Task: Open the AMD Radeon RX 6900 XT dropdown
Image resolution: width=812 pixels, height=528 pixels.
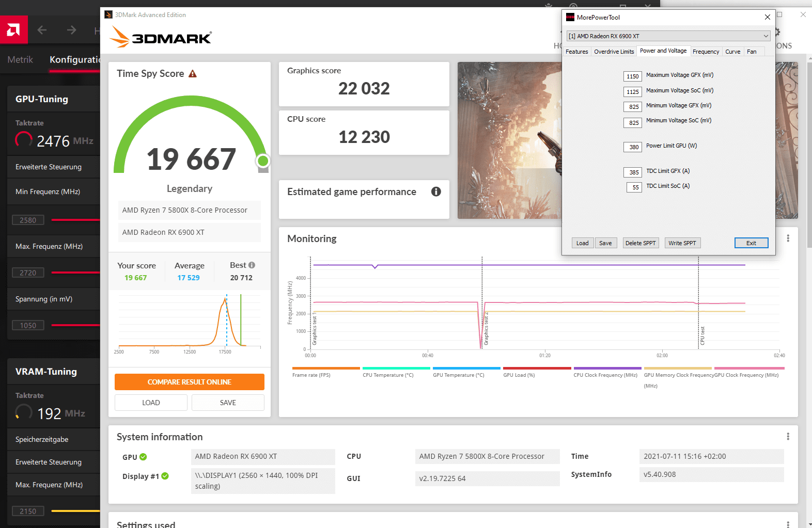Action: (668, 36)
